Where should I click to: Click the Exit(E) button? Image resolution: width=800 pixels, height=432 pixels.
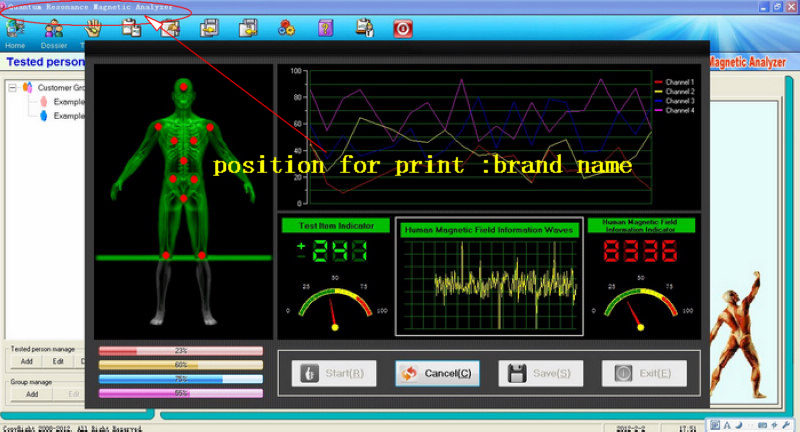pos(644,373)
